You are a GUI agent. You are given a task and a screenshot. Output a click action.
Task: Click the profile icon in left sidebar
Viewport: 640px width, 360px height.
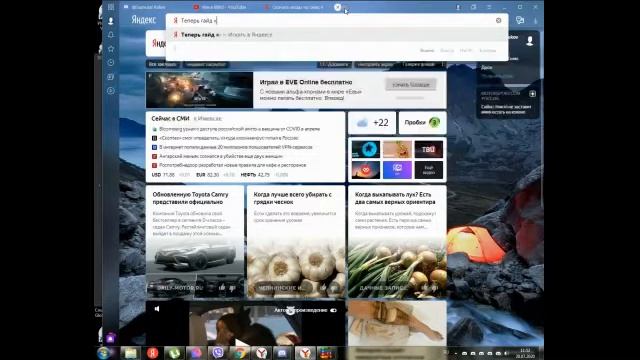click(x=111, y=21)
